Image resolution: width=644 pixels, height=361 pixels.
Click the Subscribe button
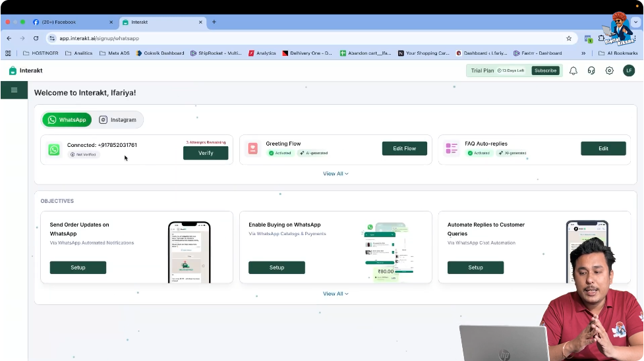pyautogui.click(x=545, y=70)
